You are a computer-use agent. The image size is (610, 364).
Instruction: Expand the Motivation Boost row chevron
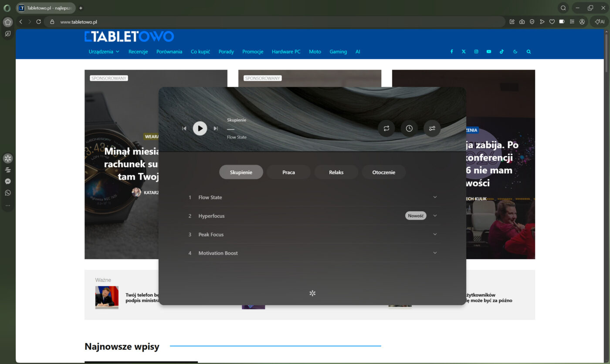click(435, 253)
